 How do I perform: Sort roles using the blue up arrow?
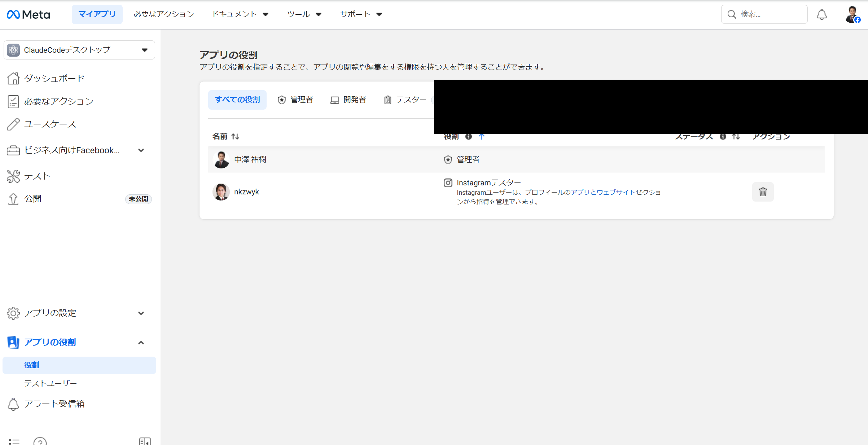coord(481,136)
